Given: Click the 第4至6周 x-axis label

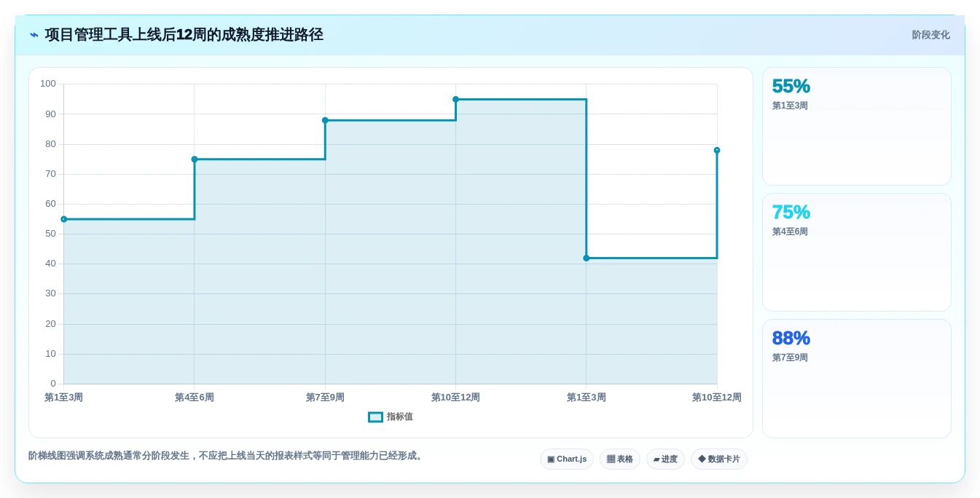Looking at the screenshot, I should pos(195,398).
